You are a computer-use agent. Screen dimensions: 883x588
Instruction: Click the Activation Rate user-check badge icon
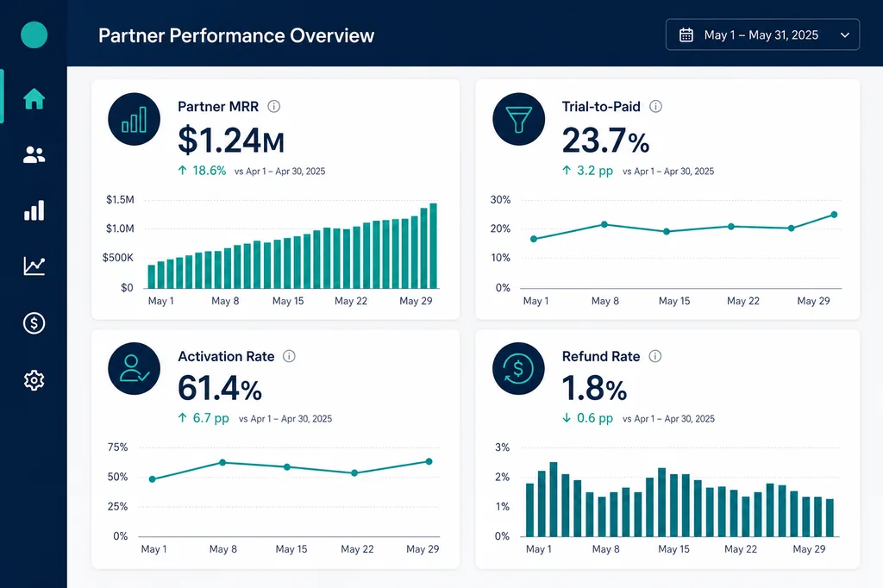tap(134, 368)
